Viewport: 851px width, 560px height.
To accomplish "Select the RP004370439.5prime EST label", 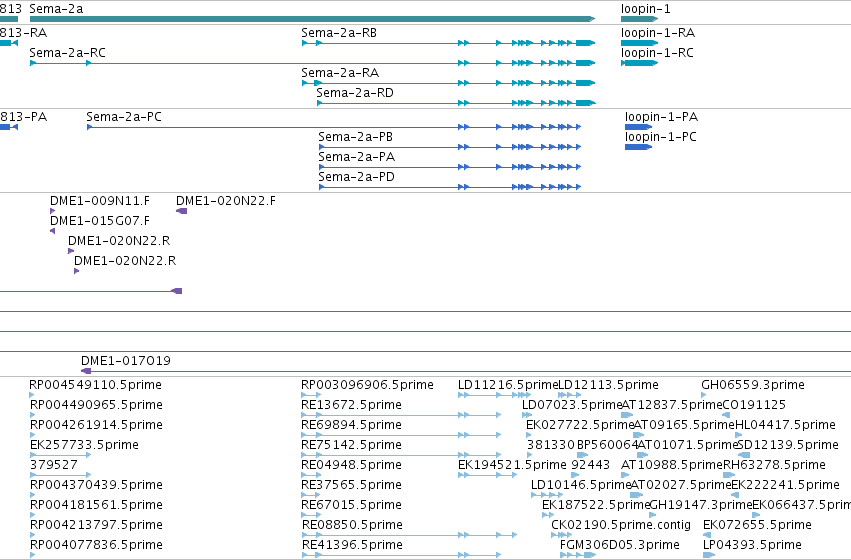I will pyautogui.click(x=96, y=485).
